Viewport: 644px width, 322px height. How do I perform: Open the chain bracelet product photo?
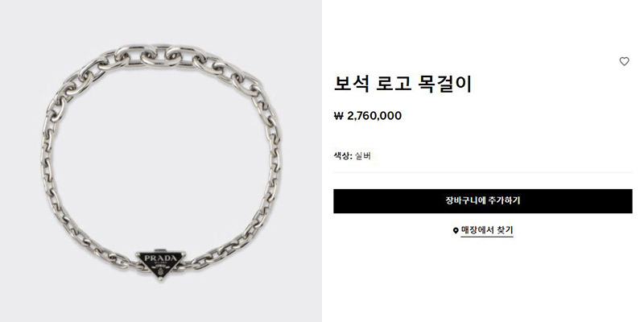click(160, 161)
